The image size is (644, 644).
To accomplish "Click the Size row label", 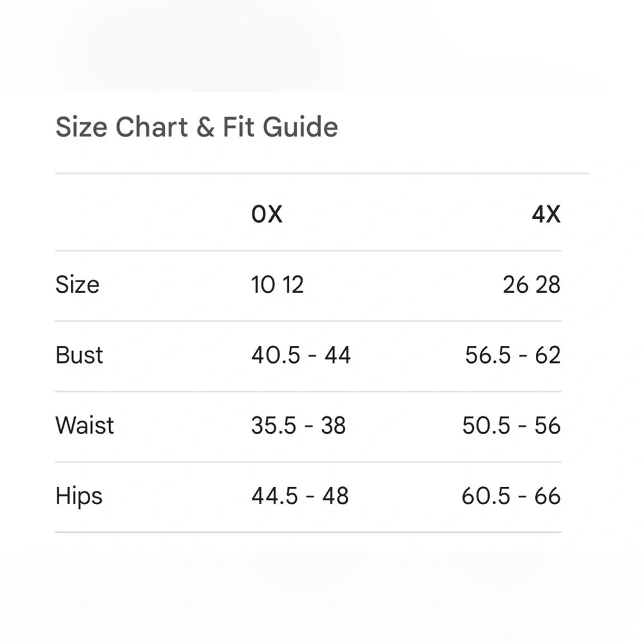I will point(77,285).
